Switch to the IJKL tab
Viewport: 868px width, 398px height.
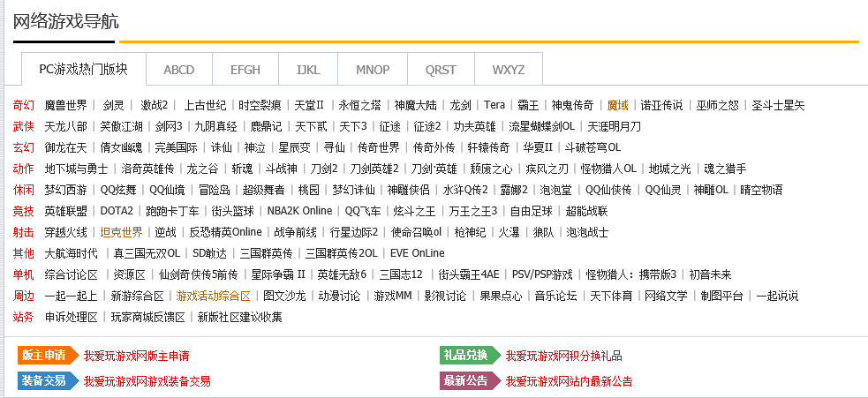(x=308, y=70)
